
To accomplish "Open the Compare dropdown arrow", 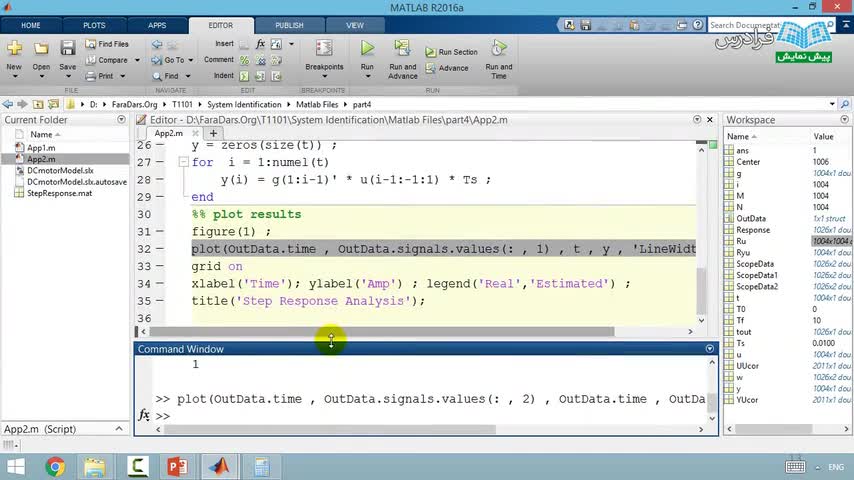I will [137, 60].
